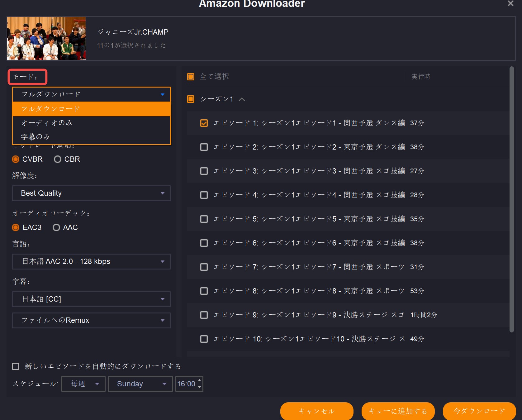The image size is (522, 420).
Task: Select the EAC3 audio codec radio
Action: click(16, 227)
